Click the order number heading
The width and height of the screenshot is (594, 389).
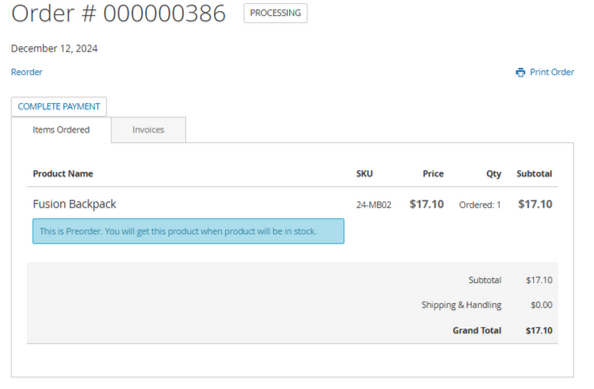click(119, 13)
